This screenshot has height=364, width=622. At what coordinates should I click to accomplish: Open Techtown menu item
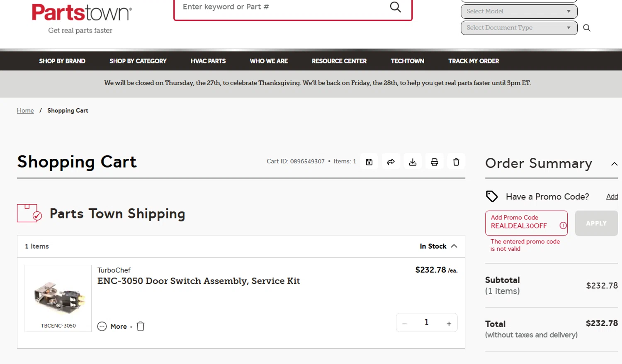point(407,61)
